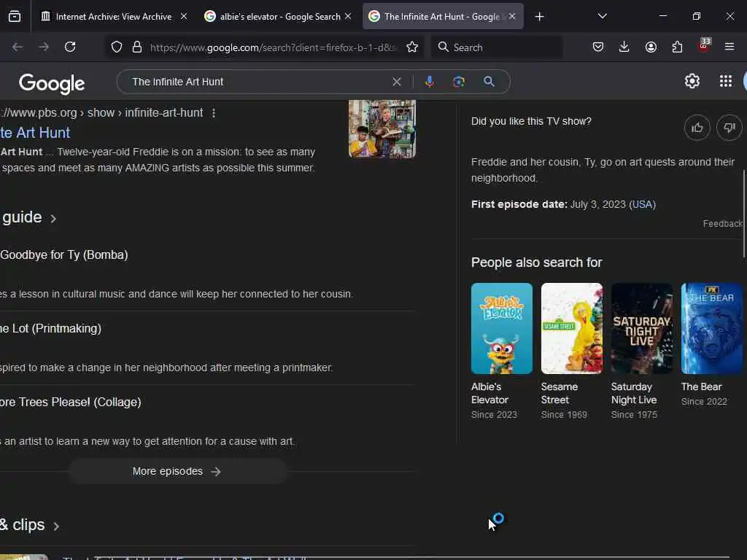Open the USA link in first episode date
The height and width of the screenshot is (560, 747).
pyautogui.click(x=642, y=204)
